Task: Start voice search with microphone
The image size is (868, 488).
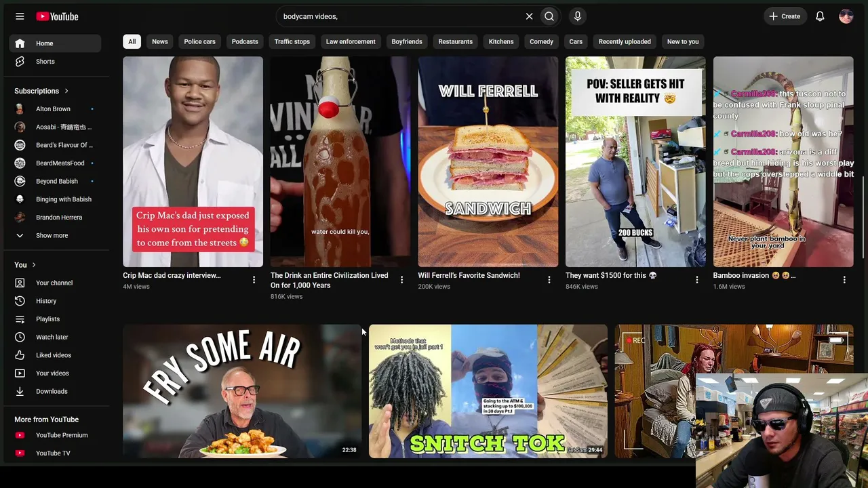Action: tap(577, 16)
